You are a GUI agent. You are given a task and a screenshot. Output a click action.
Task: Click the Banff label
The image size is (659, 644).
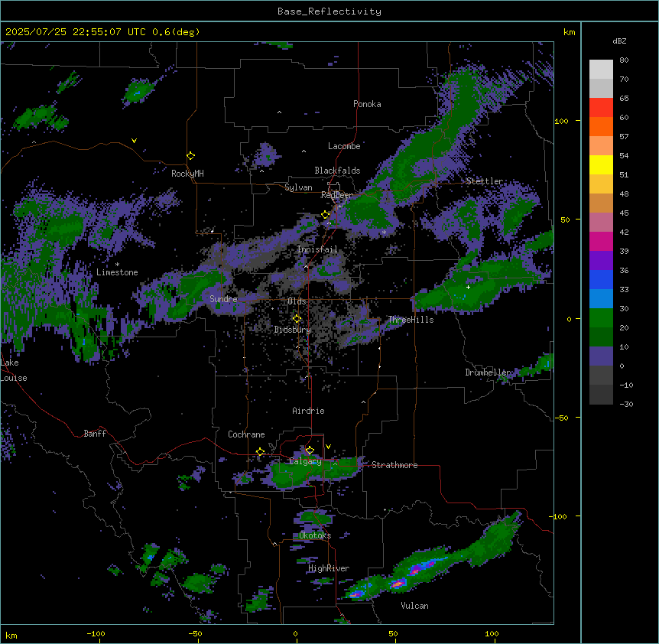pos(95,434)
